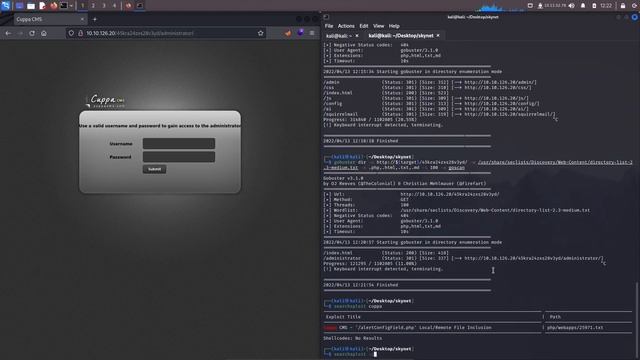This screenshot has width=640, height=360.
Task: Bookmark this page with star icon
Action: click(x=260, y=33)
